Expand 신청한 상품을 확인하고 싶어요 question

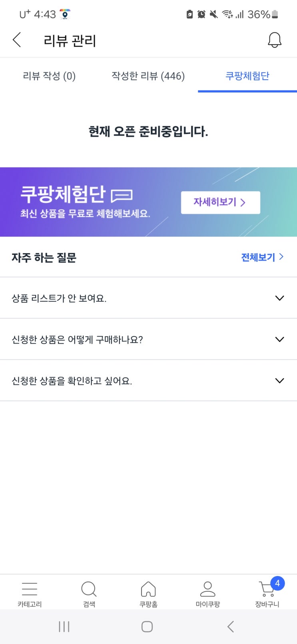pos(148,380)
